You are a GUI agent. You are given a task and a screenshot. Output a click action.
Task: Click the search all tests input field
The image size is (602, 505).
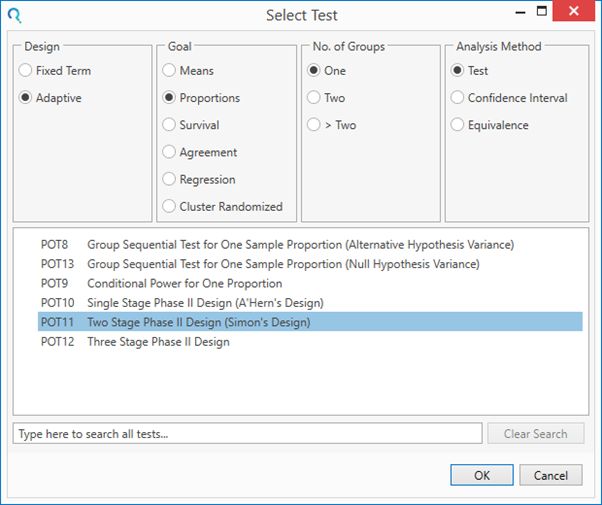248,434
